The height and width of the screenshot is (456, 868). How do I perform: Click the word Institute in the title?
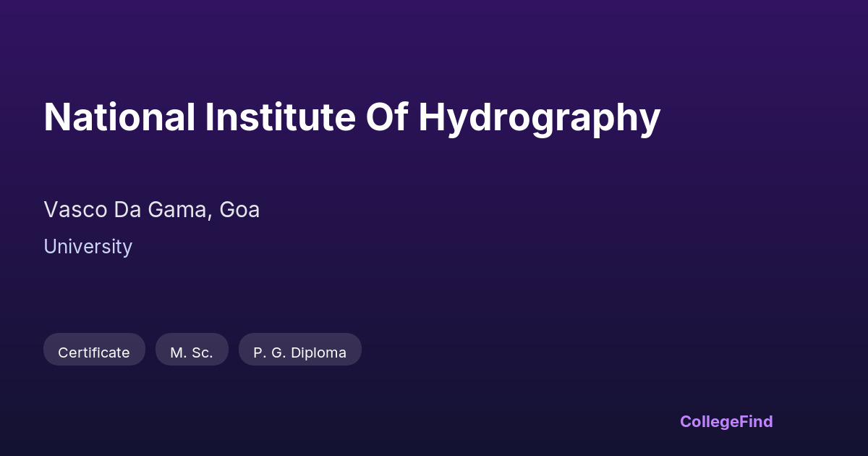point(280,117)
